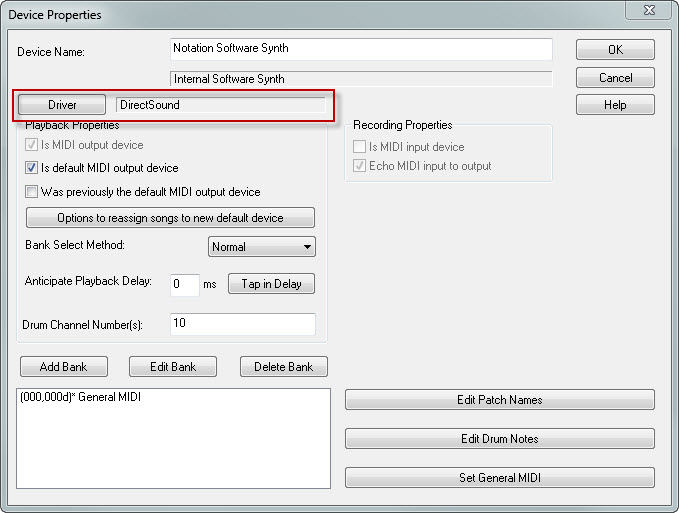Click the Add Bank button
Image resolution: width=679 pixels, height=513 pixels.
click(62, 367)
